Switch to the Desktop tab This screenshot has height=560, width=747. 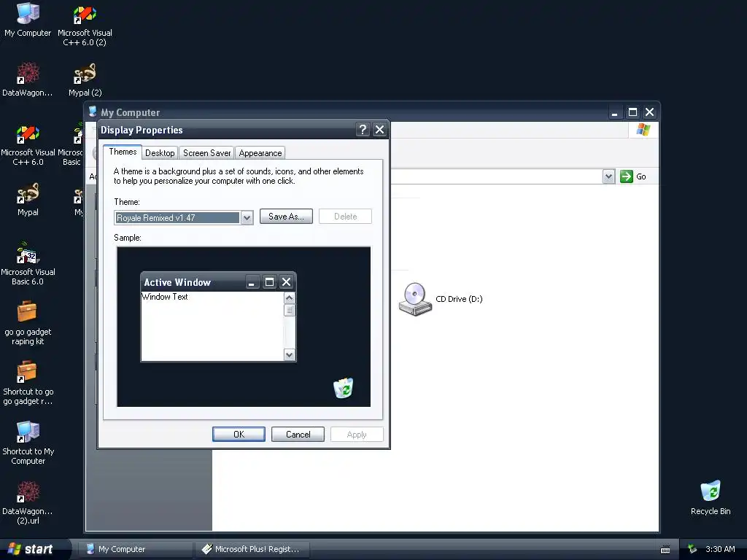click(160, 153)
